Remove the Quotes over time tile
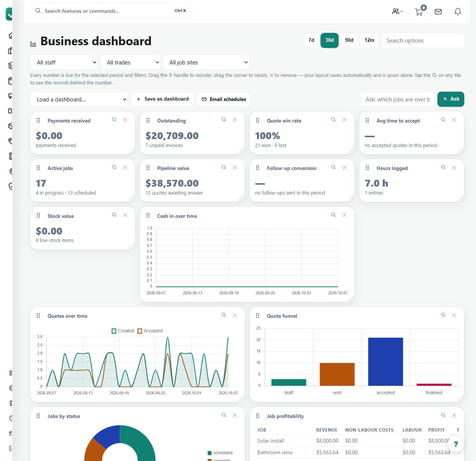476x461 pixels. click(x=235, y=315)
